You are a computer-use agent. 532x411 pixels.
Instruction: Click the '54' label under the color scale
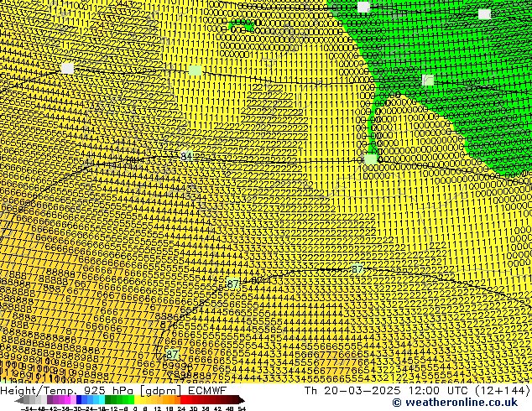(242, 409)
